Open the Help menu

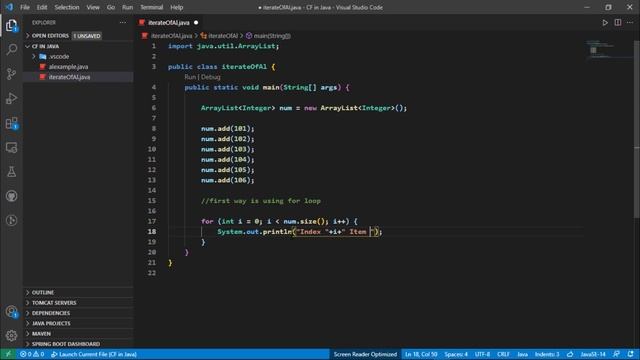click(176, 7)
